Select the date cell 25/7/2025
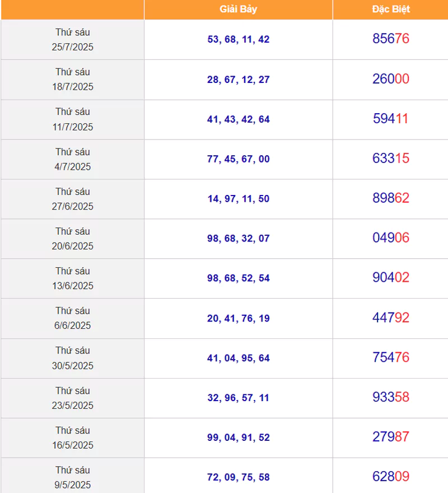Image resolution: width=448 pixels, height=493 pixels. click(x=73, y=40)
